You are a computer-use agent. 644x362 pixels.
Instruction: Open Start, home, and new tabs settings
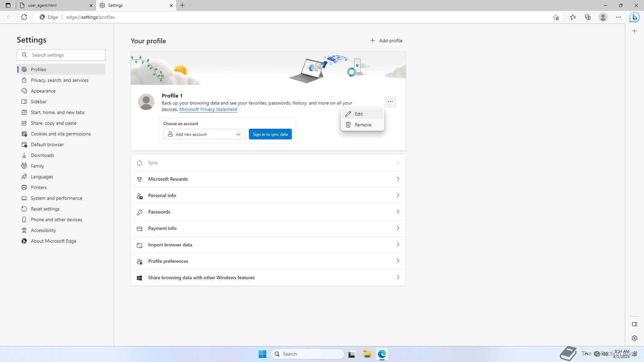(x=61, y=112)
